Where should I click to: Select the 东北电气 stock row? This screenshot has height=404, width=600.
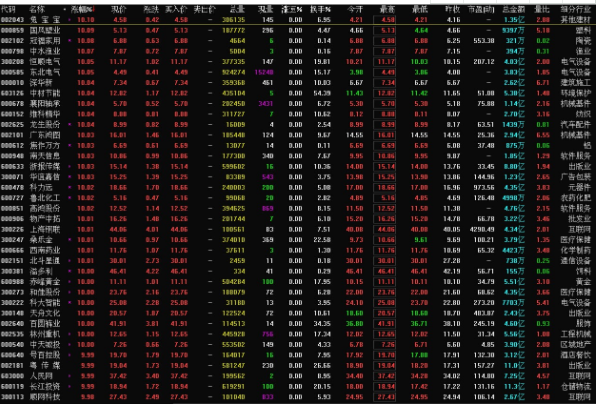46,71
